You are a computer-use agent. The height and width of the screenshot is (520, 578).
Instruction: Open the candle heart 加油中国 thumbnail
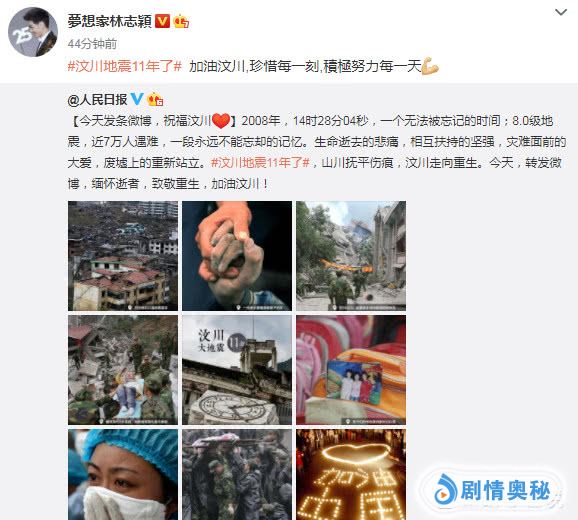[x=351, y=475]
